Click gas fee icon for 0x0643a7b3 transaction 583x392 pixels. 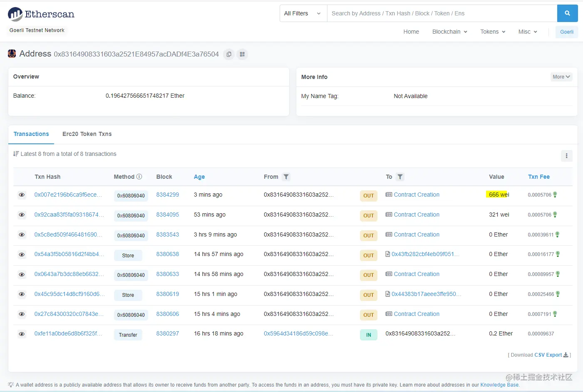558,274
